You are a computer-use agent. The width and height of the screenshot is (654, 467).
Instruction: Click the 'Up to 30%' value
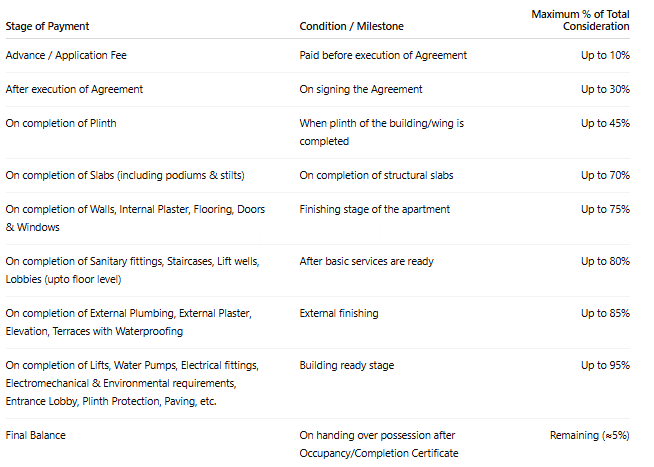pos(605,89)
